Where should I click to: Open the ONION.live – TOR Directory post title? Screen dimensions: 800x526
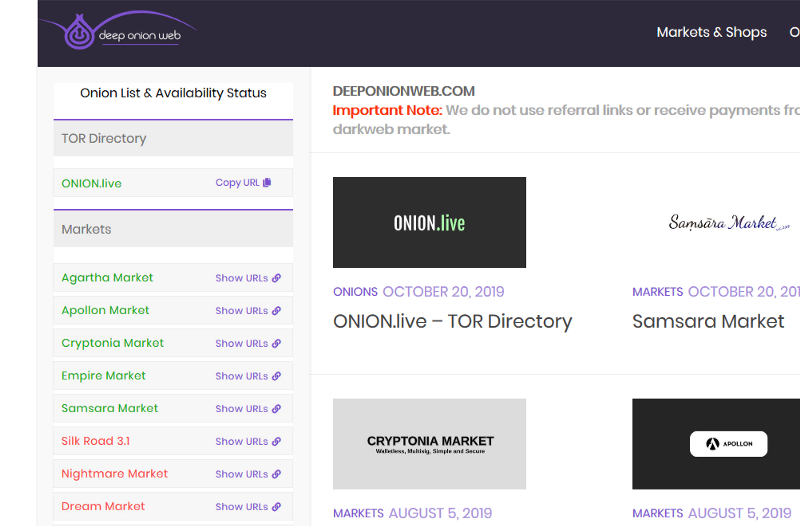tap(453, 321)
